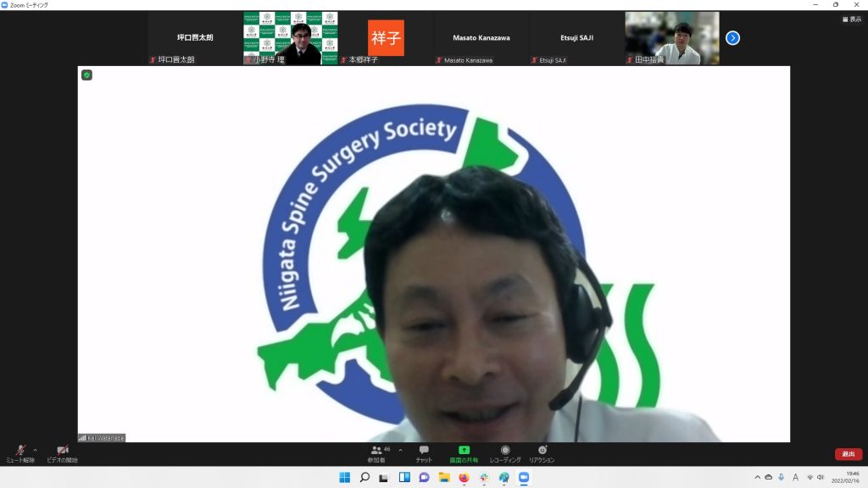868x488 pixels.
Task: Open リアクション reactions menu
Action: [x=542, y=454]
